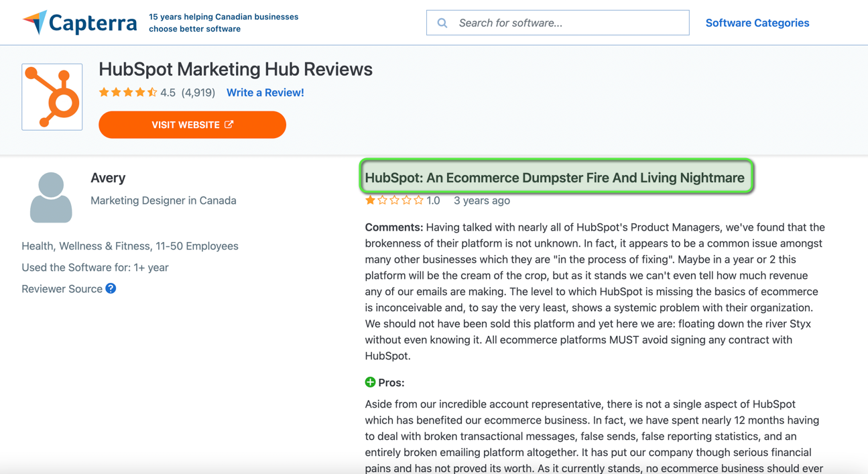Image resolution: width=868 pixels, height=474 pixels.
Task: Click the external link icon on Visit Website
Action: 229,125
